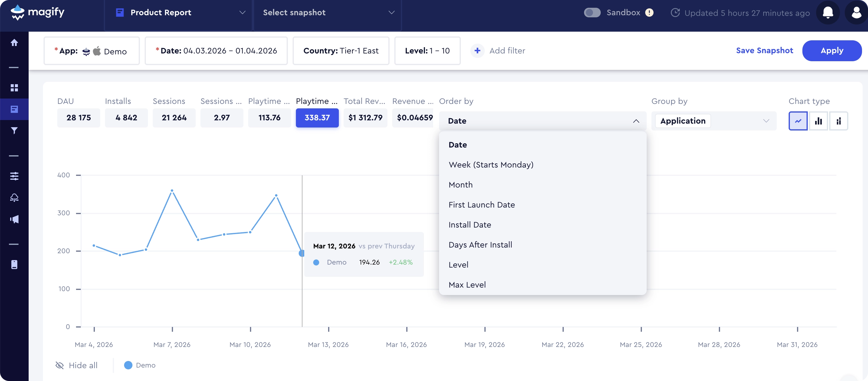This screenshot has height=381, width=868.
Task: Click the refresh update icon
Action: pos(675,13)
